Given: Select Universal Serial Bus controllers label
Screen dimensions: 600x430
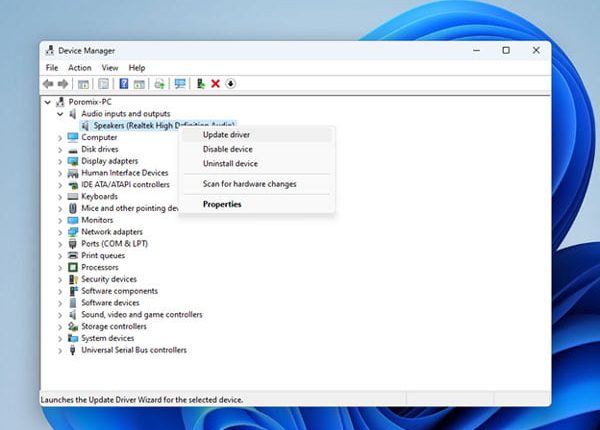Looking at the screenshot, I should coord(134,350).
